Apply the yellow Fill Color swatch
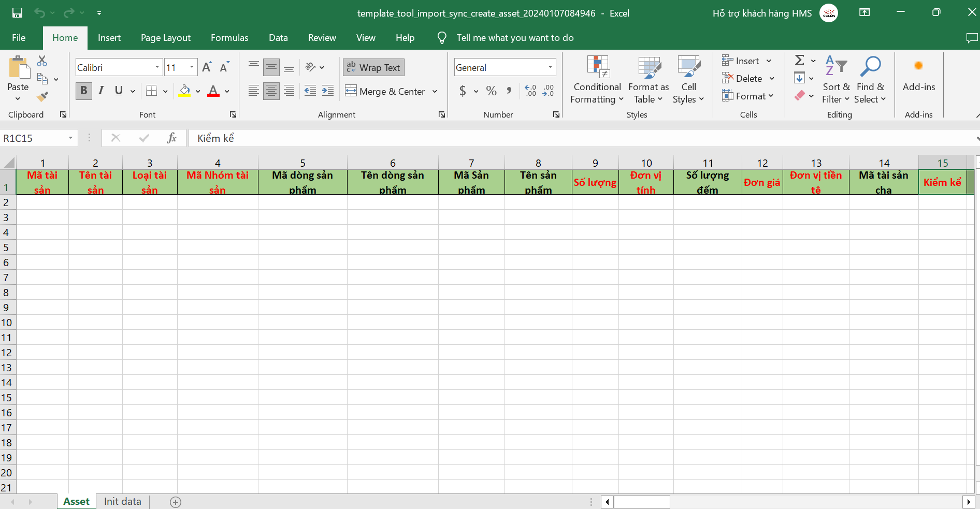This screenshot has height=509, width=980. (x=184, y=91)
